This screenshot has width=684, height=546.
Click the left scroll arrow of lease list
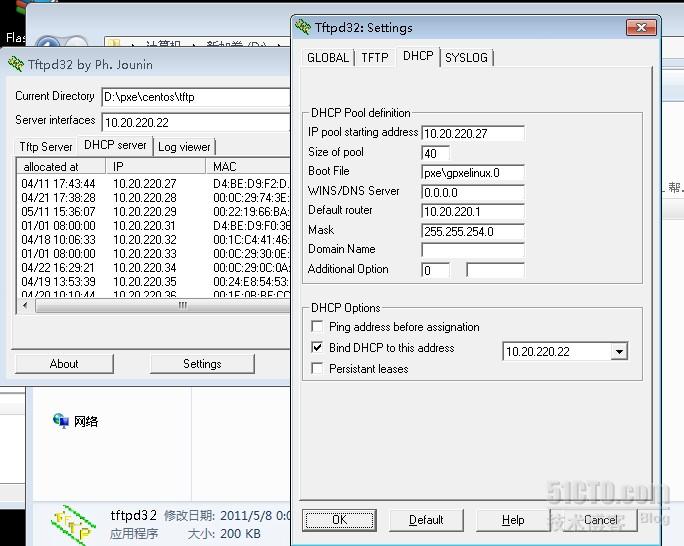[25, 306]
